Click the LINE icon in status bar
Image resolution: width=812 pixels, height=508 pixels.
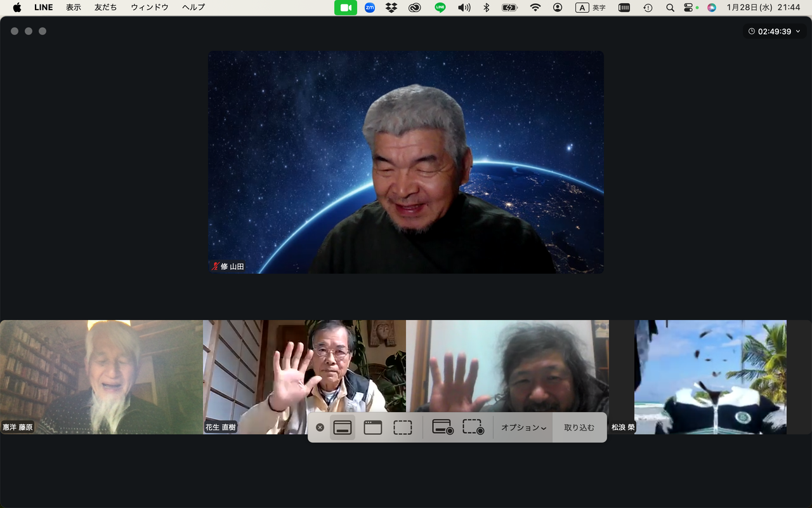click(440, 8)
